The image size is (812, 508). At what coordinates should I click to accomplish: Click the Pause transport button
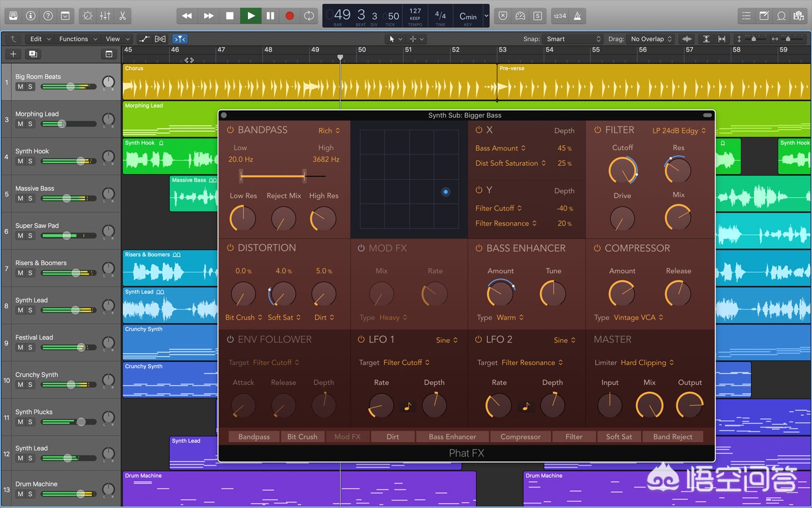pos(270,16)
